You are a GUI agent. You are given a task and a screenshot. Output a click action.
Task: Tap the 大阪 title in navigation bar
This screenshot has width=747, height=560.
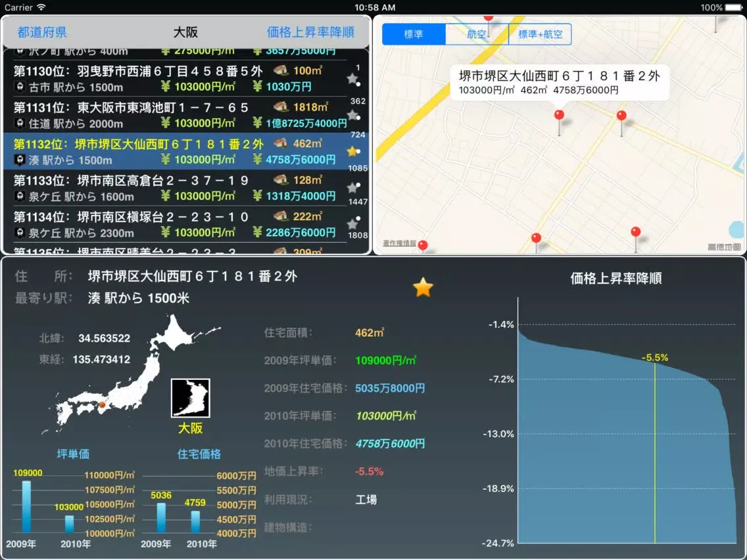click(185, 32)
